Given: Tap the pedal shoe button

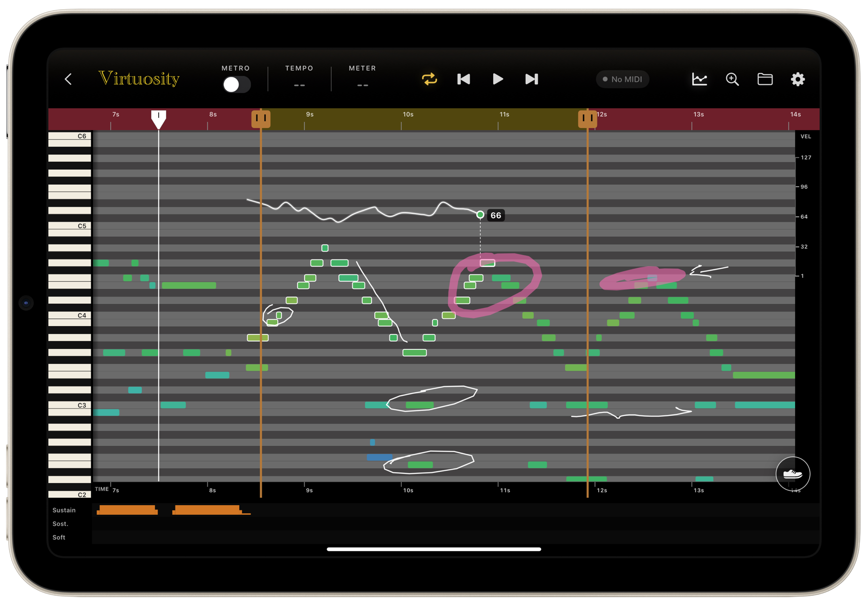Looking at the screenshot, I should (x=793, y=474).
